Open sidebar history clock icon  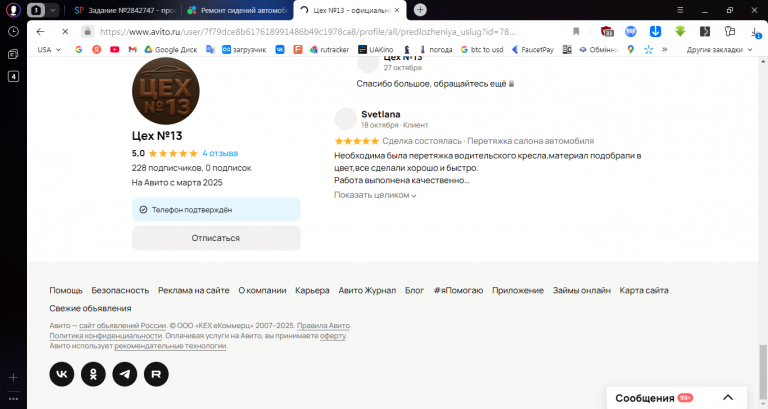tap(13, 32)
